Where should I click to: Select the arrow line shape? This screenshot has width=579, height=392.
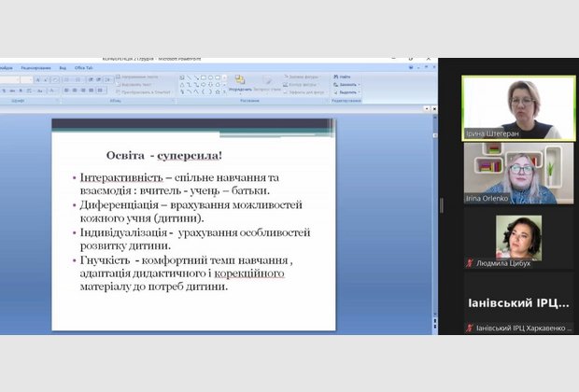(196, 77)
